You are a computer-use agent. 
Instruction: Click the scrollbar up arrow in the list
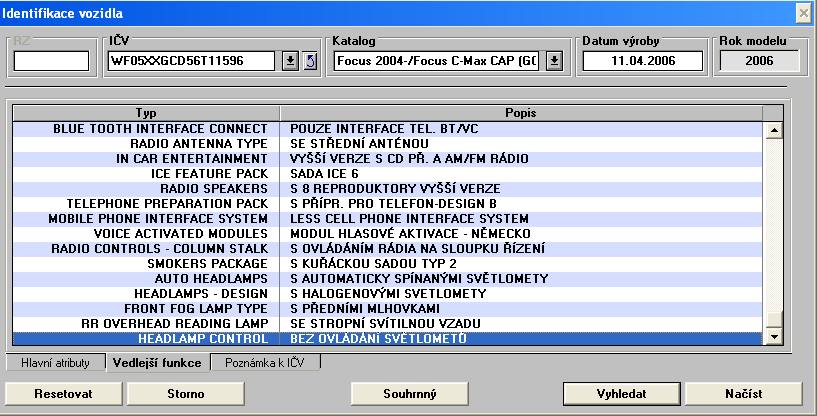(x=772, y=130)
